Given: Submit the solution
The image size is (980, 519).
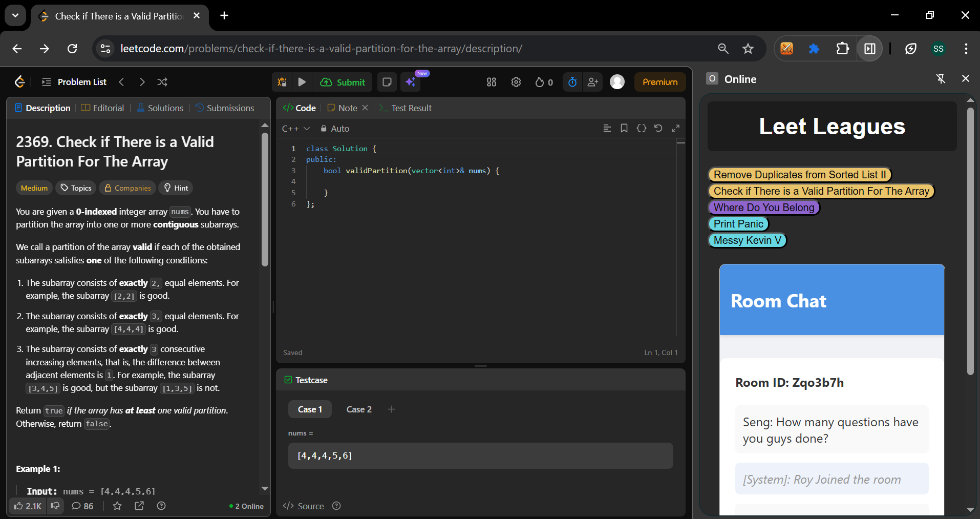Looking at the screenshot, I should 343,82.
